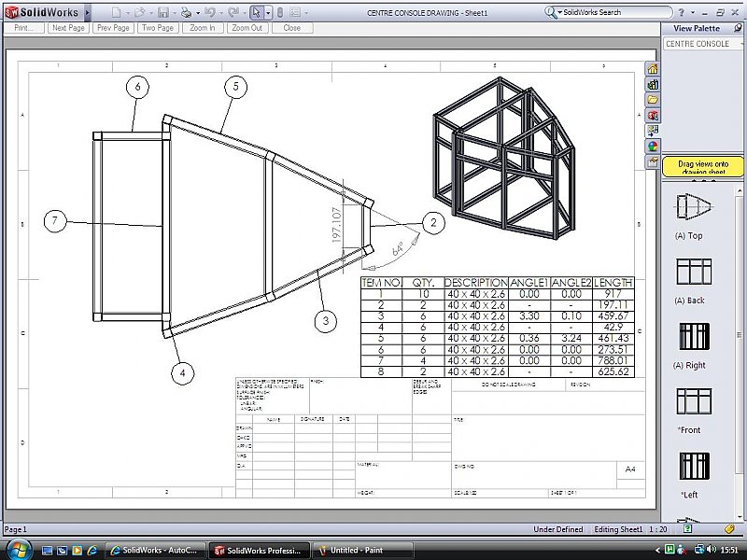This screenshot has height=560, width=747.
Task: Click the Save floppy disk icon
Action: 163,13
